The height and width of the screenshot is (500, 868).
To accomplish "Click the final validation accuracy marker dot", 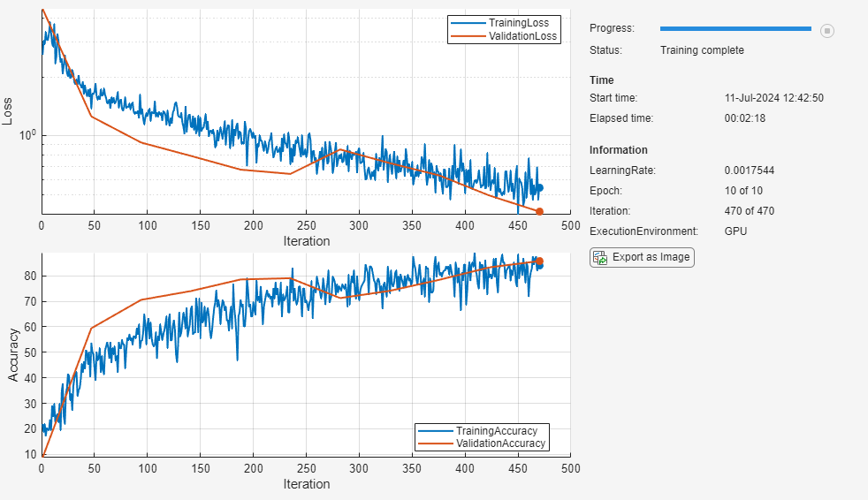I will (539, 261).
